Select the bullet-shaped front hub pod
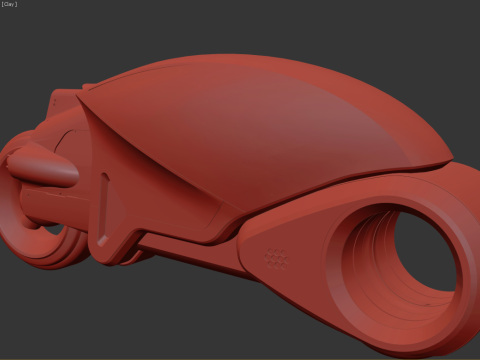The width and height of the screenshot is (480, 360). click(43, 167)
